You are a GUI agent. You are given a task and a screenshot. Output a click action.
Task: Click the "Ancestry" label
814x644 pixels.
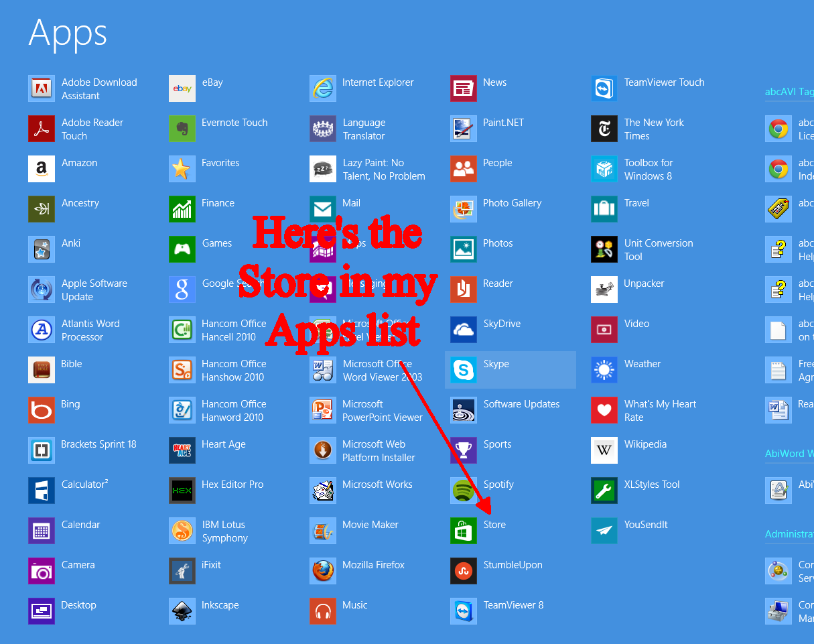80,203
